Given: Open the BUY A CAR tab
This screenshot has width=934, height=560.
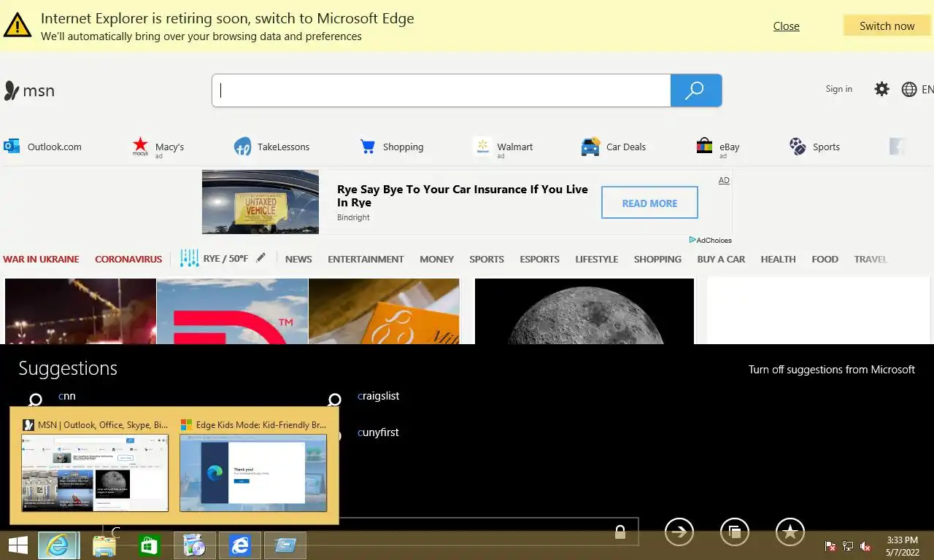Looking at the screenshot, I should [x=721, y=259].
